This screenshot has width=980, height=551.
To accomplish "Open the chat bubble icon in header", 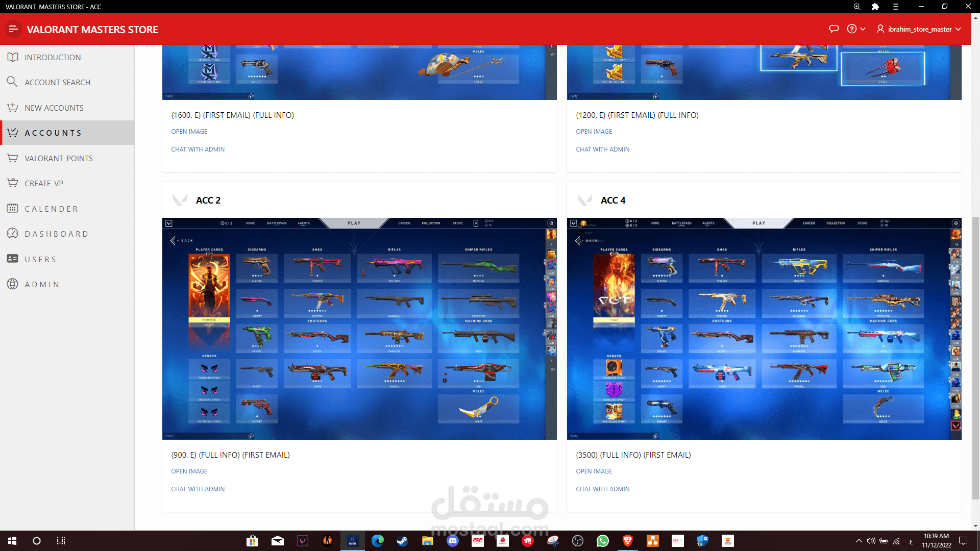I will (x=834, y=29).
